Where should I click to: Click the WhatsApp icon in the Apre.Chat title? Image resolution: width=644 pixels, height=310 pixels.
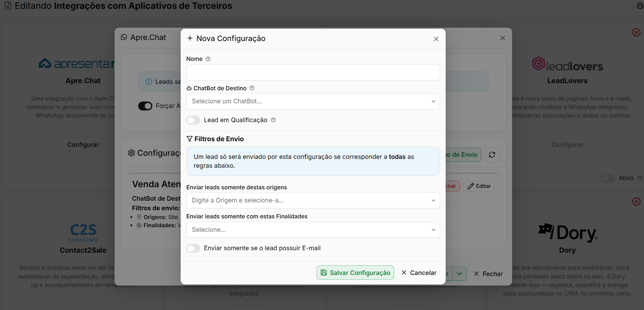coord(124,37)
